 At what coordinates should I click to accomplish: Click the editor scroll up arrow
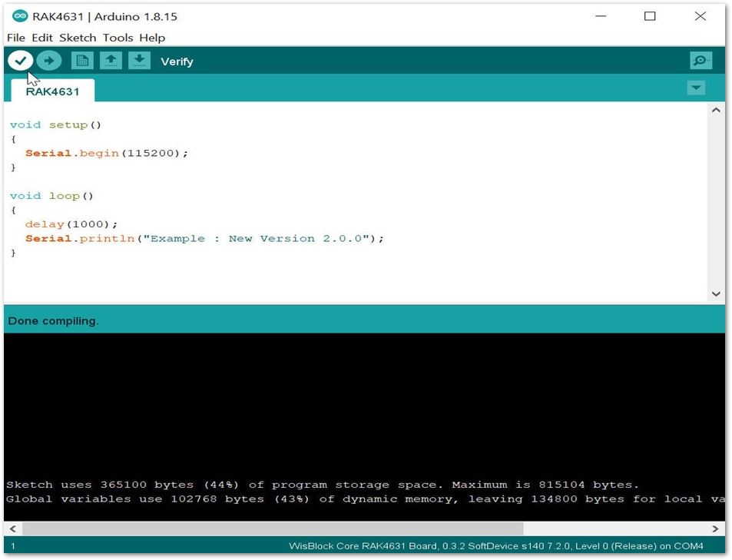tap(716, 111)
